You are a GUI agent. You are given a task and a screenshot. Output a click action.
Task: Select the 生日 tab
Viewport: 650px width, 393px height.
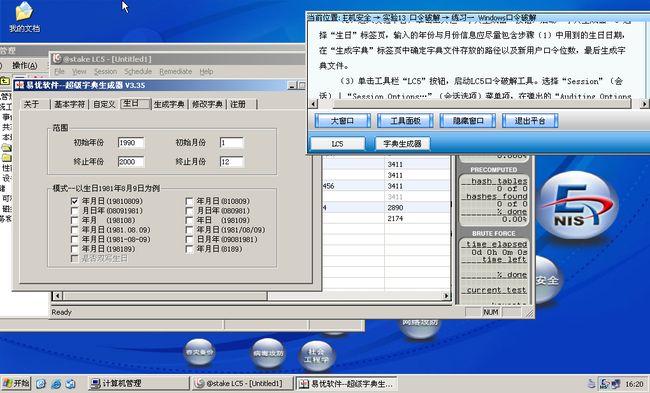135,103
